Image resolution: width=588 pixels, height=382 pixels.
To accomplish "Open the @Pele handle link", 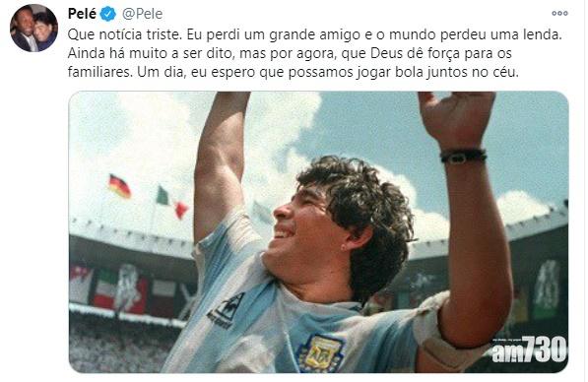I will [x=142, y=14].
